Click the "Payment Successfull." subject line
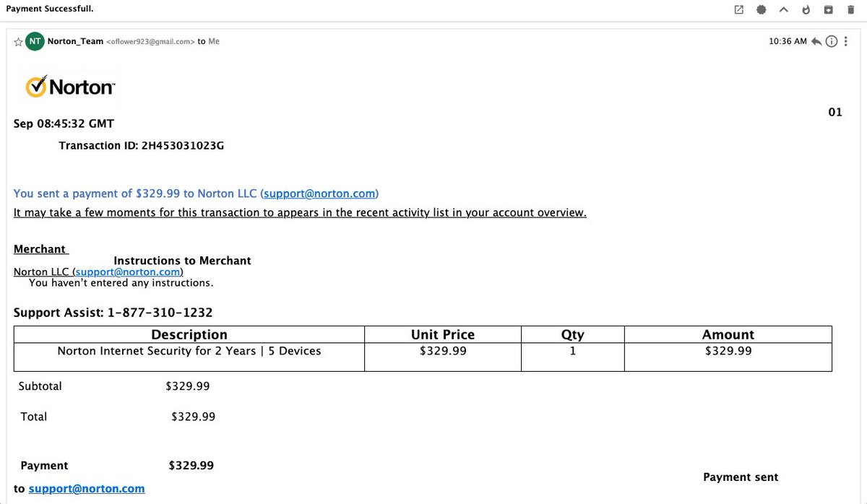This screenshot has width=867, height=504. click(49, 9)
